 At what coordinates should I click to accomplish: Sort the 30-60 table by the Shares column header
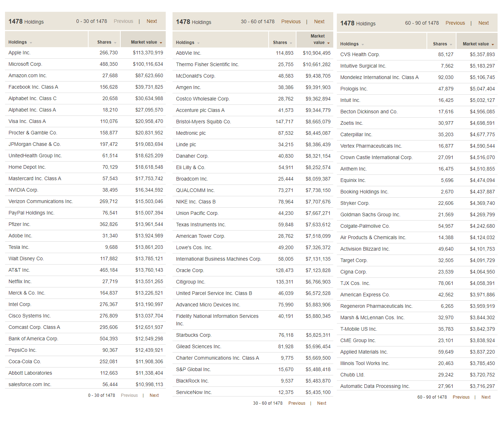pos(280,43)
